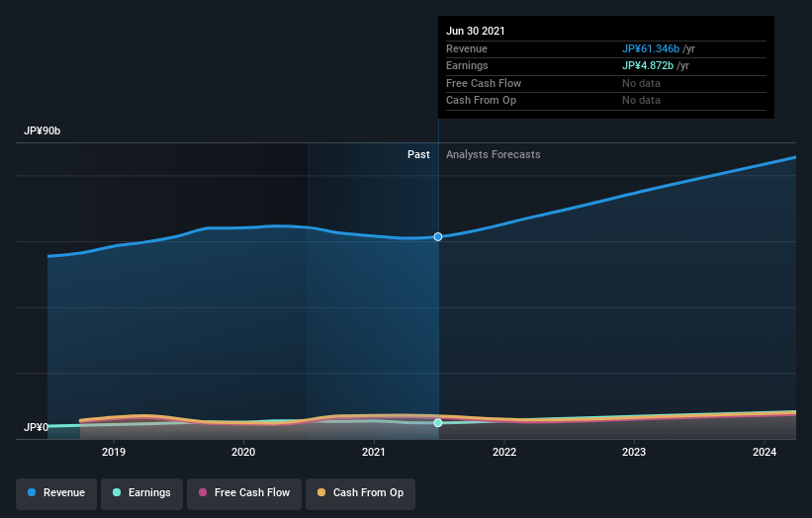The image size is (812, 518).
Task: Click the Analysts Forecasts label
Action: point(493,154)
